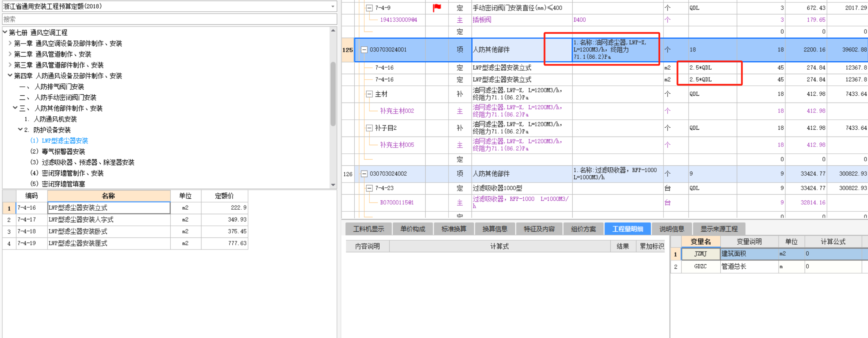The width and height of the screenshot is (868, 338).
Task: Collapse 第四章 人防通风设备及部件制作、安装
Action: tap(10, 75)
